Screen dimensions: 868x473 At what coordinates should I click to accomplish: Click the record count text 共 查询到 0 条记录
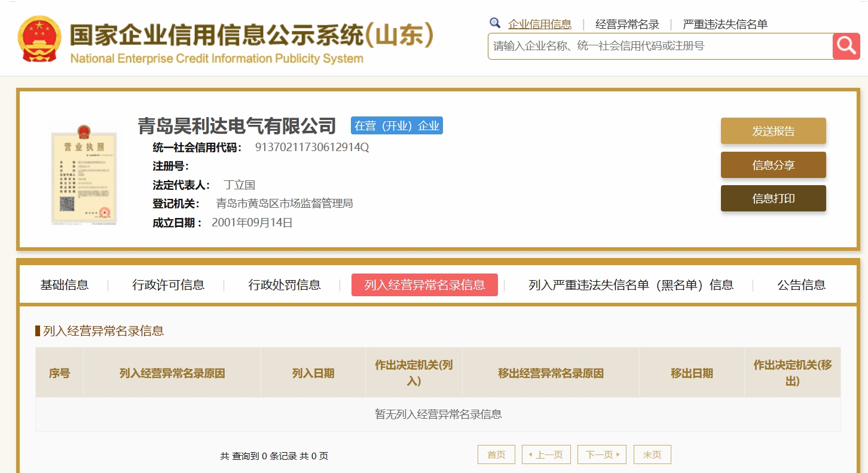point(258,456)
